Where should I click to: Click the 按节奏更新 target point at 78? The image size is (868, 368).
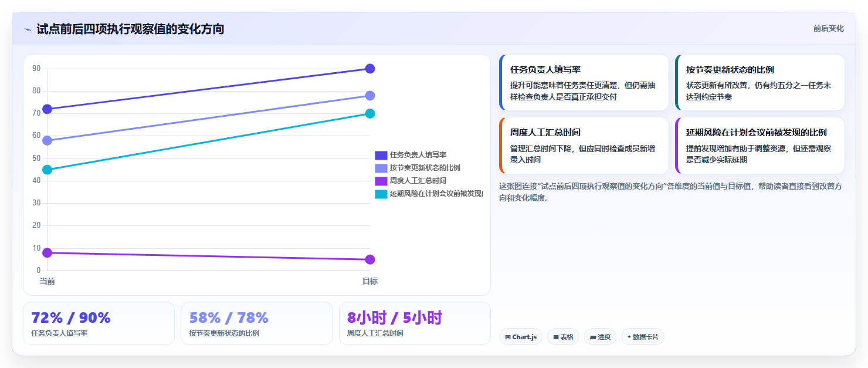point(370,96)
